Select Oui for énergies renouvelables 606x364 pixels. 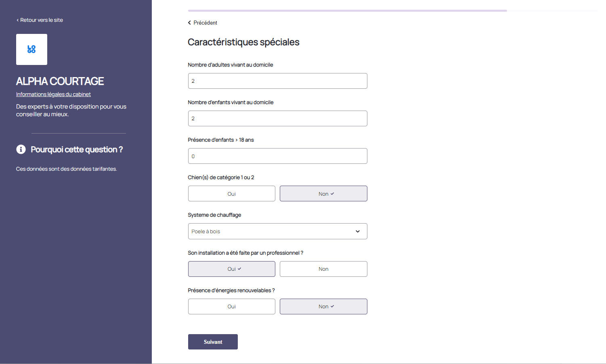(x=231, y=306)
